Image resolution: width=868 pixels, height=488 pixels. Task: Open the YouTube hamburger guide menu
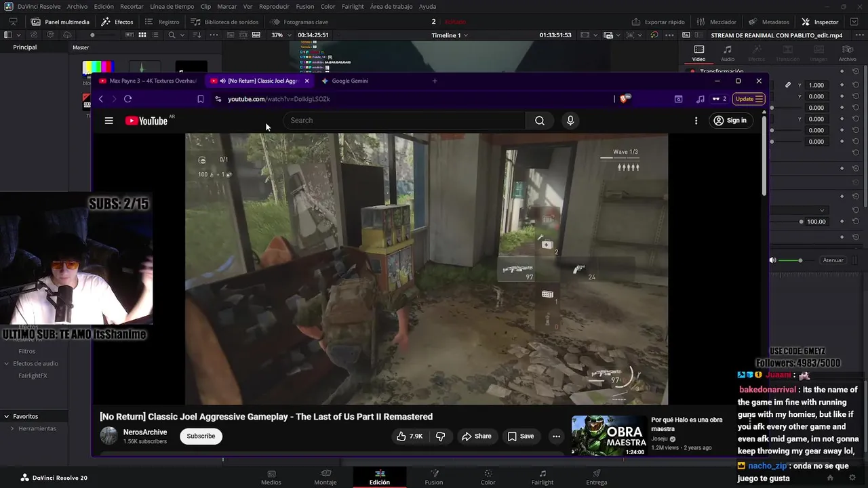(108, 121)
